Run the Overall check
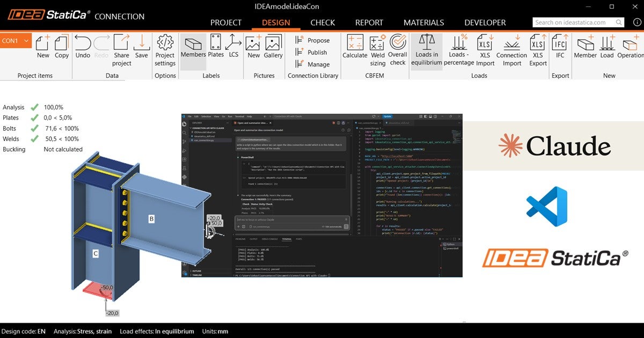 398,50
